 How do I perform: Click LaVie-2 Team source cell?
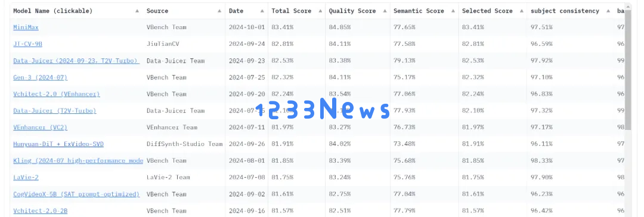point(168,177)
